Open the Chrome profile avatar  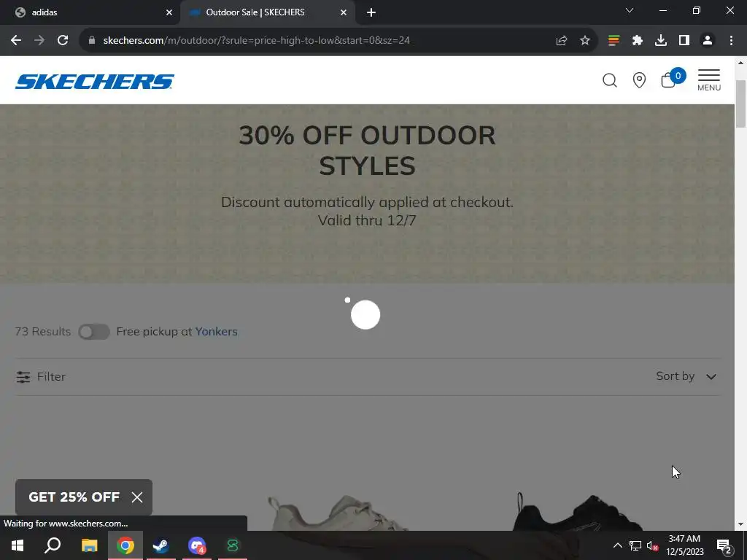coord(708,41)
